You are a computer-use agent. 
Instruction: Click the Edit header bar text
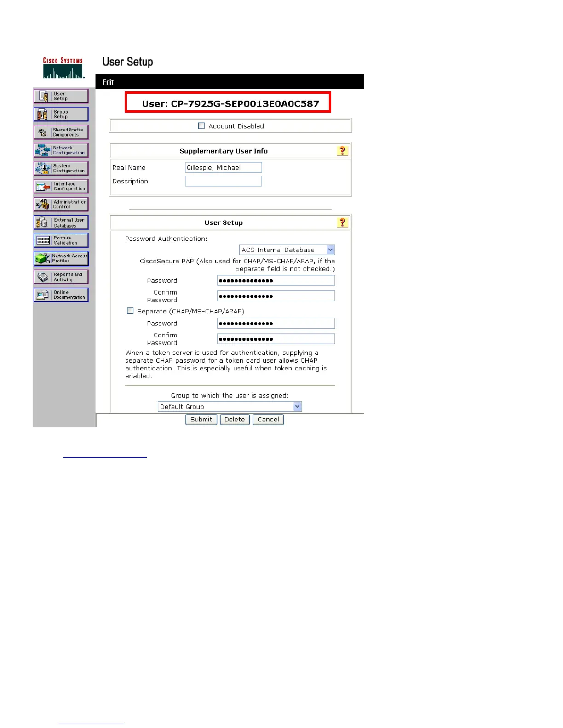[x=108, y=82]
